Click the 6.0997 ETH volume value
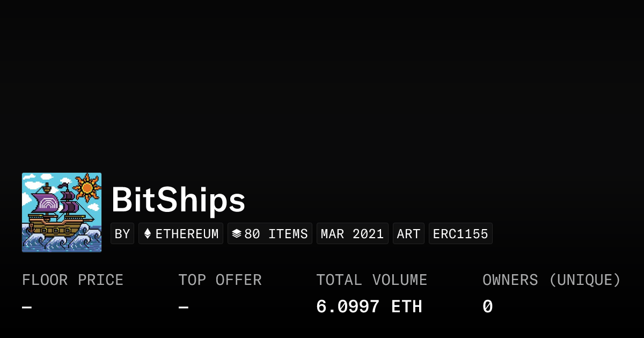Screen dimensions: 644x338 coord(369,307)
